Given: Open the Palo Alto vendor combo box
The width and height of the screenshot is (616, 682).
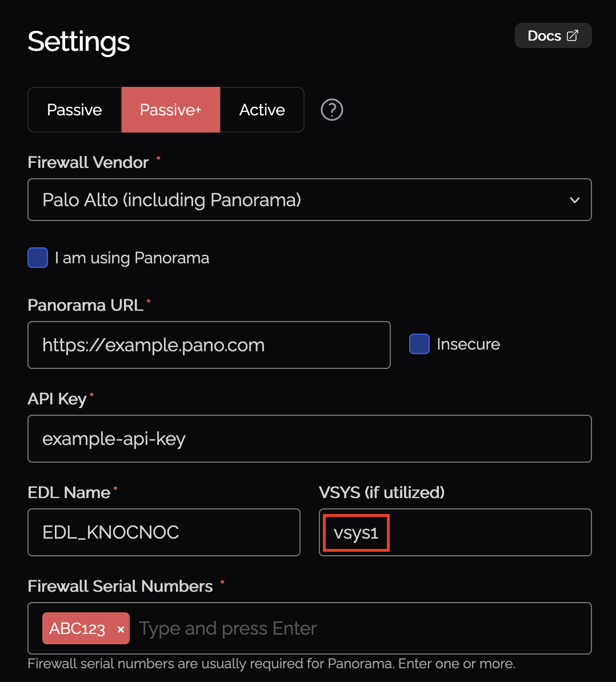Looking at the screenshot, I should pyautogui.click(x=309, y=200).
